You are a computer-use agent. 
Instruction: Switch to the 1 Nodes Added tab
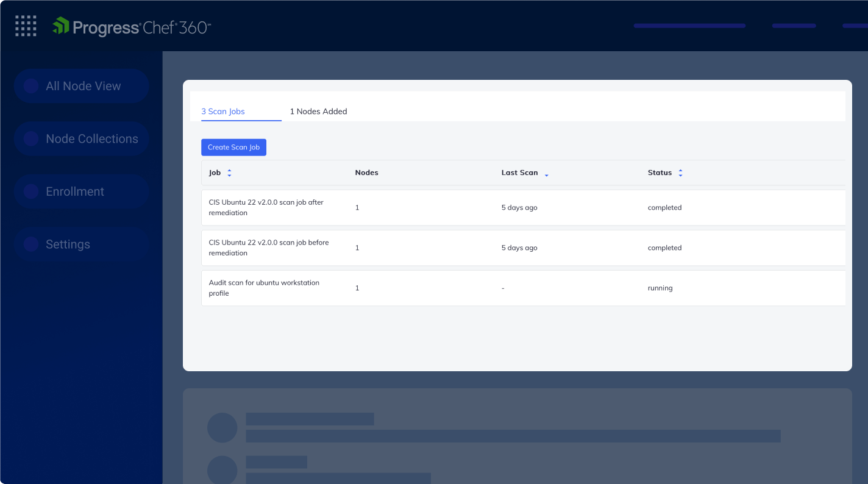coord(318,112)
